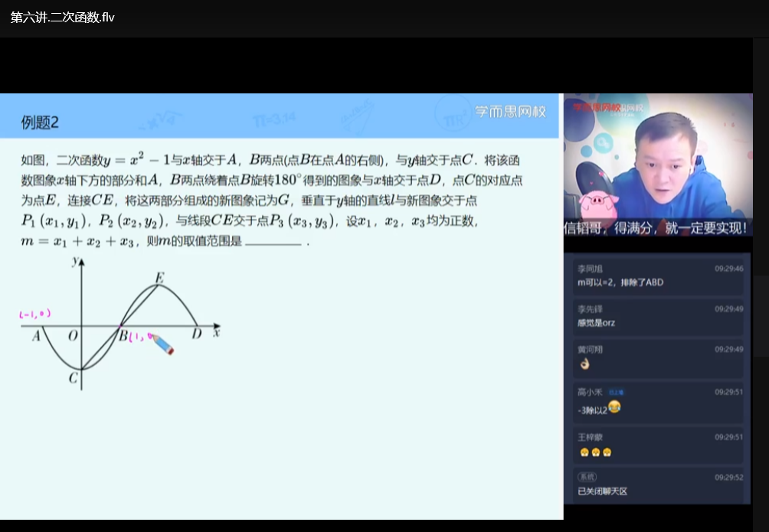This screenshot has width=769, height=532.
Task: Click the y-axis label on the graph
Action: click(x=75, y=260)
